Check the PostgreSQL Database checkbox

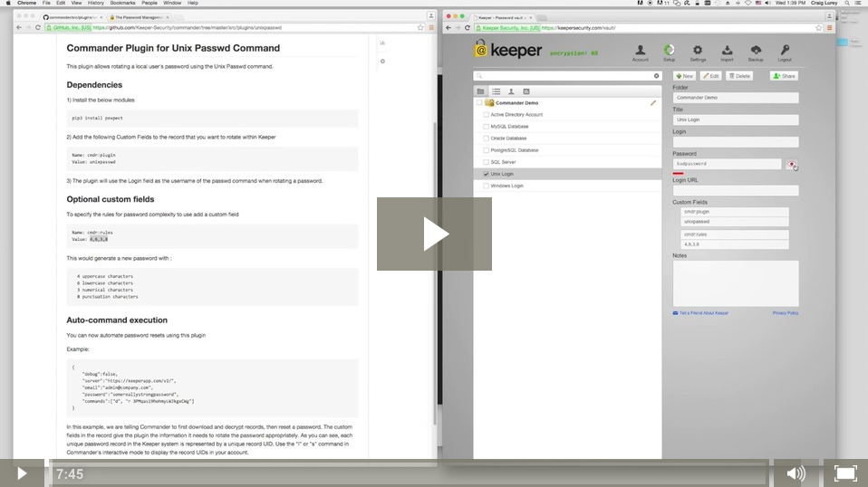[486, 150]
